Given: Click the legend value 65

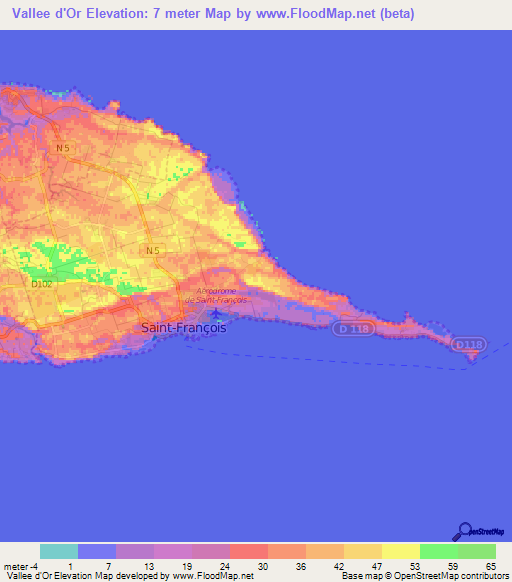Looking at the screenshot, I should pos(491,566).
